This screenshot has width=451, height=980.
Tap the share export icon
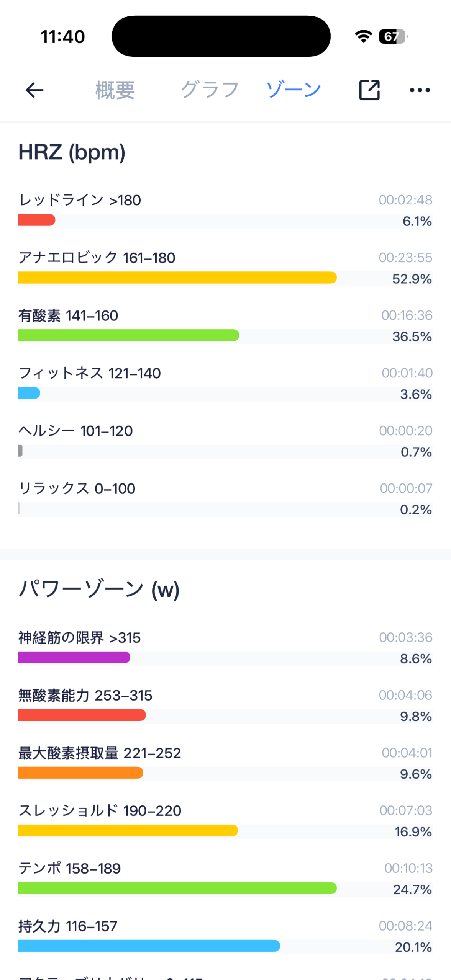coord(369,90)
